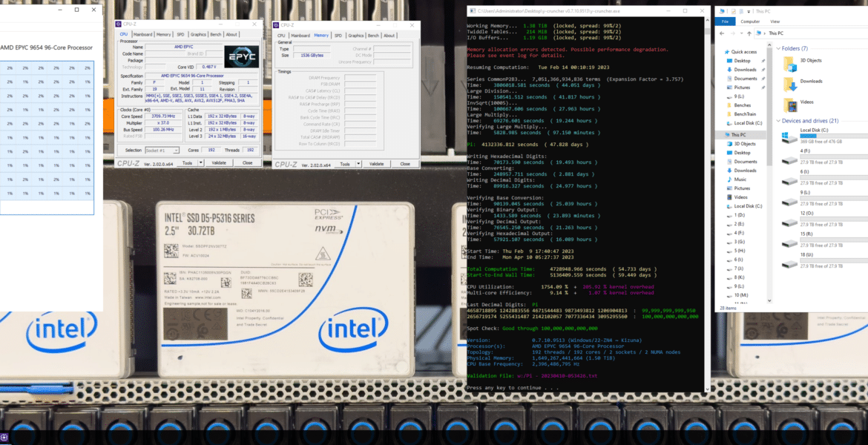Screen dimensions: 868x445
Task: Click the memory Size value 1536 GBytes
Action: (312, 56)
